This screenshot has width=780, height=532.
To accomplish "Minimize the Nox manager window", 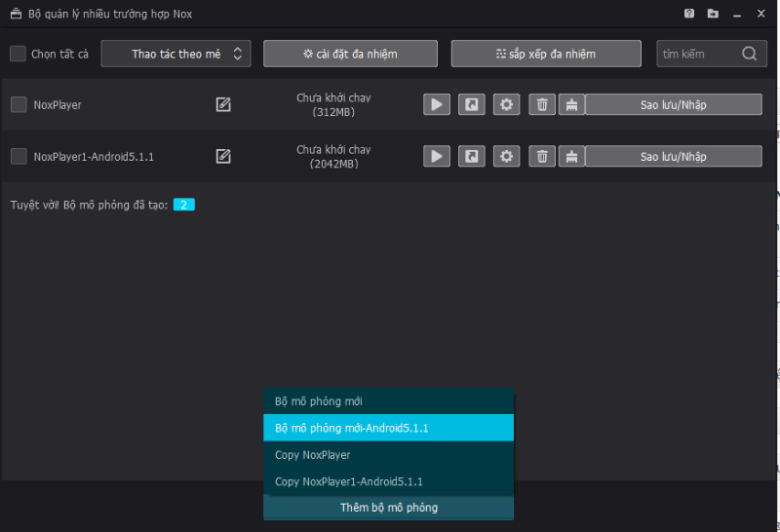I will [737, 14].
